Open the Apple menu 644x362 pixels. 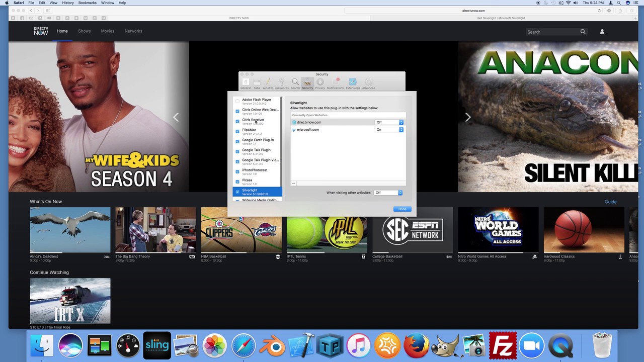[x=7, y=3]
